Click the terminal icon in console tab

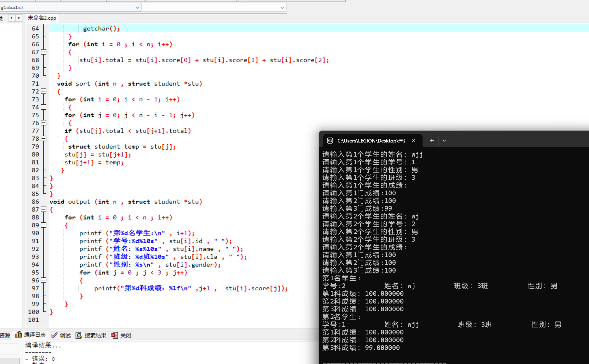tap(330, 141)
